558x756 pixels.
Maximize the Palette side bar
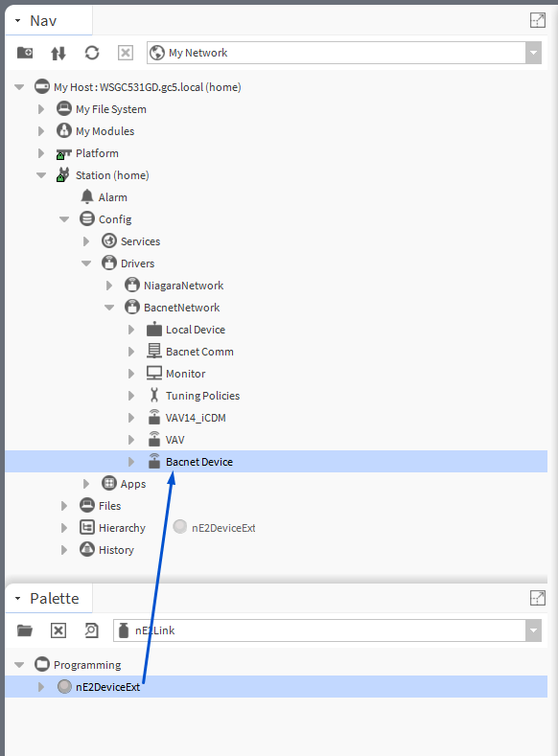click(537, 598)
